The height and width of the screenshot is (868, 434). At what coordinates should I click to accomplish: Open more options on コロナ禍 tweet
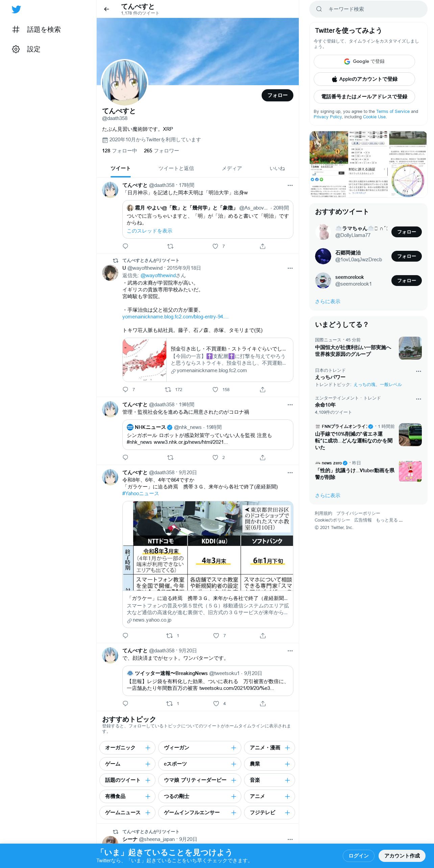coord(290,405)
